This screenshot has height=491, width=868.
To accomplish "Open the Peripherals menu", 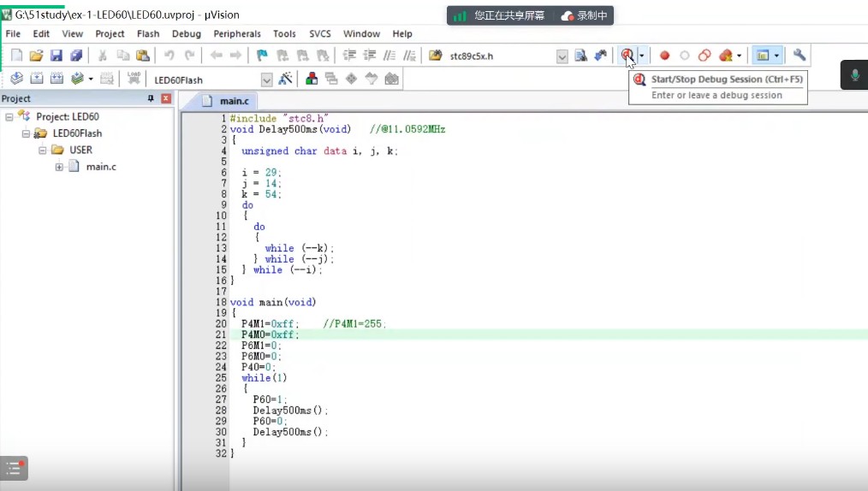I will point(237,34).
